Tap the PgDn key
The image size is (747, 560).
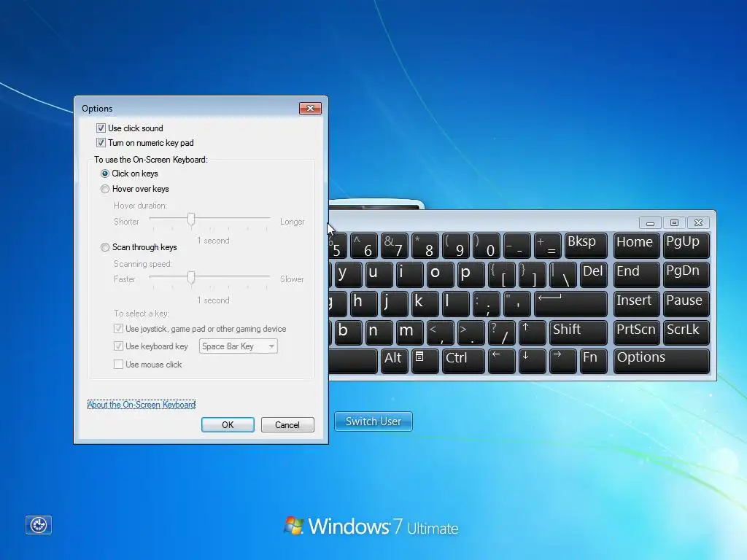(x=686, y=274)
